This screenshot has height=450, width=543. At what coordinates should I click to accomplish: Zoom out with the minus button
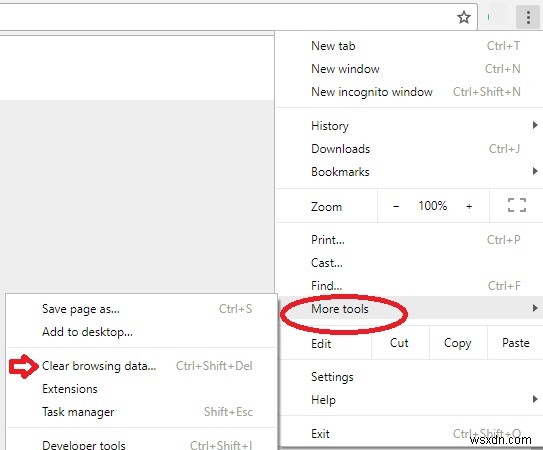point(396,206)
